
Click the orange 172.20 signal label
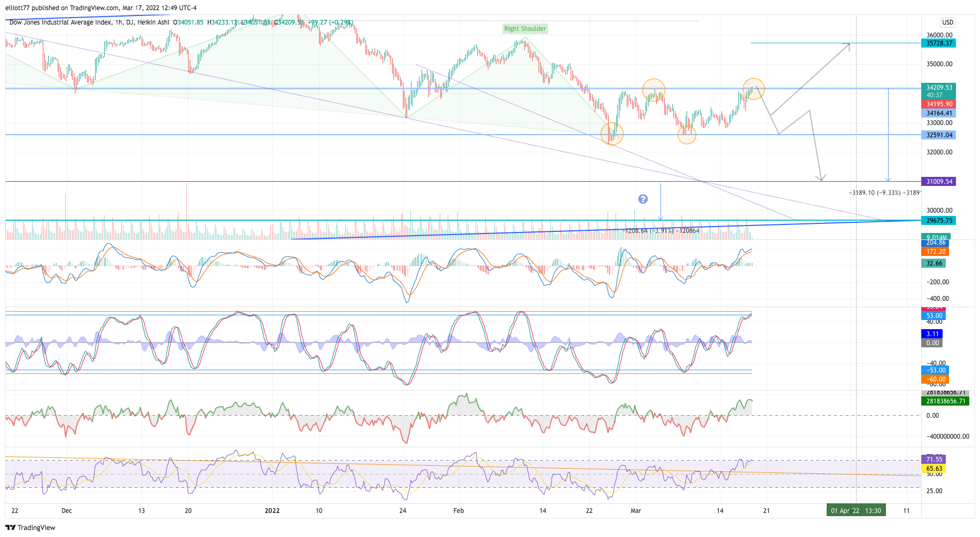(936, 252)
